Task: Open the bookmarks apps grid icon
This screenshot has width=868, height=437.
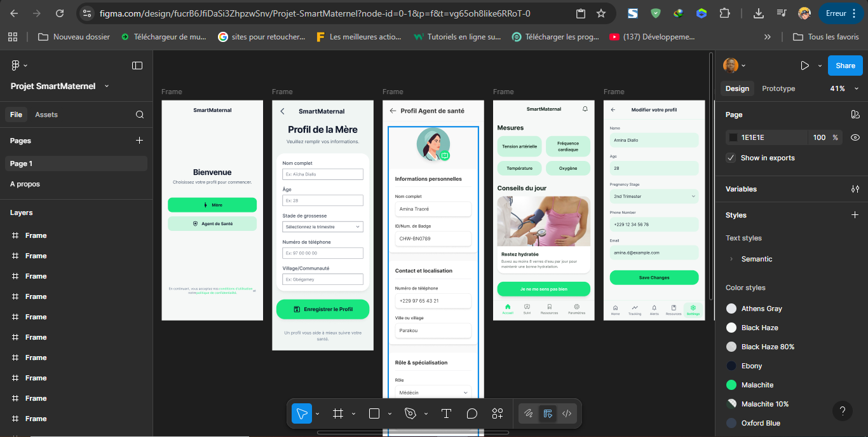Action: click(x=13, y=37)
